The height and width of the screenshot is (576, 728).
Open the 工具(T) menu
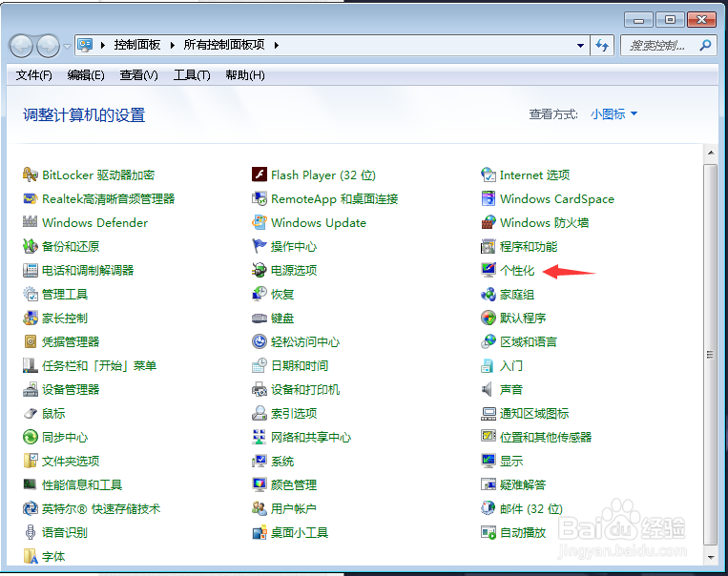click(x=192, y=75)
